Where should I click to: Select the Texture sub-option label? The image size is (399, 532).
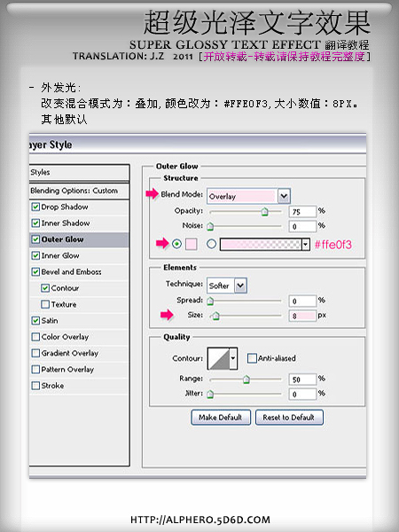click(x=64, y=304)
